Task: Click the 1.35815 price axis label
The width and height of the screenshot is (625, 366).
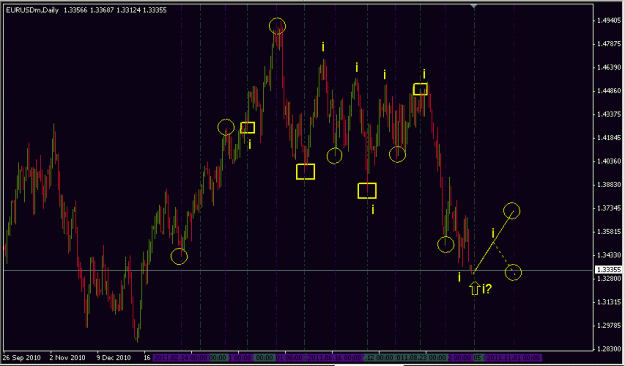Action: 608,232
